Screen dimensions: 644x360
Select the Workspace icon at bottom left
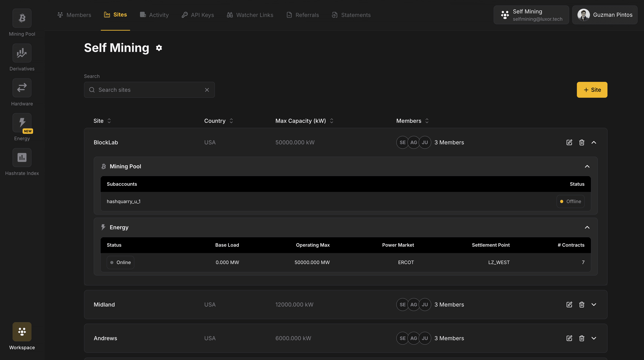click(x=22, y=332)
